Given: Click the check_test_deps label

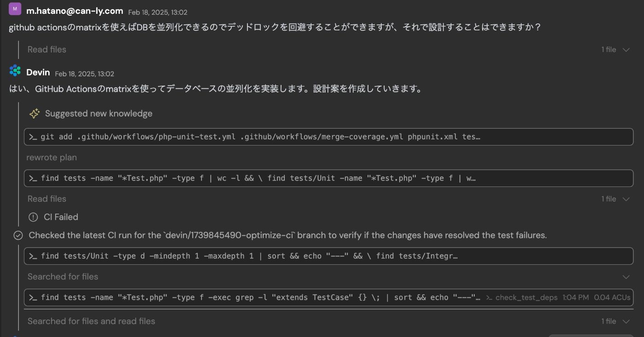Looking at the screenshot, I should pyautogui.click(x=527, y=298).
